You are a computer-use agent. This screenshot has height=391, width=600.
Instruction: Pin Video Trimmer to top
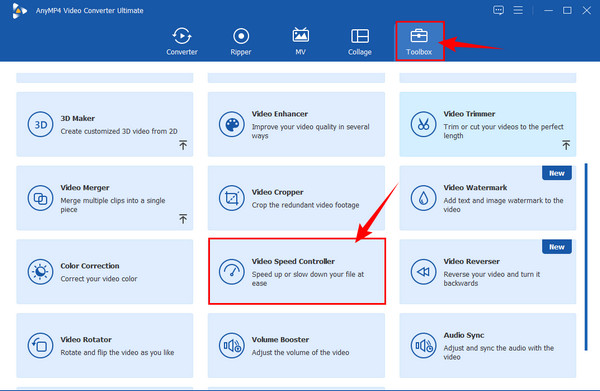pos(566,145)
